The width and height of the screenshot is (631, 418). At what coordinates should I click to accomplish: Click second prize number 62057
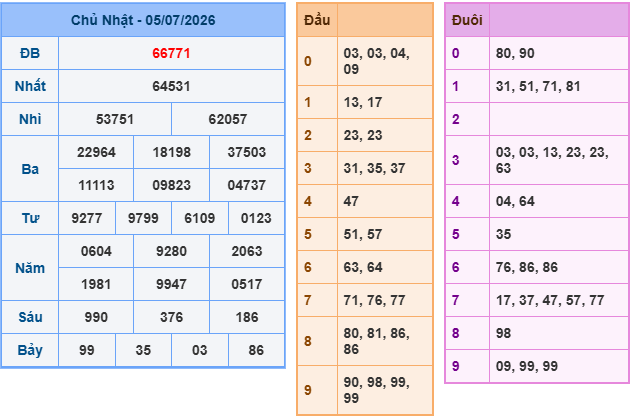228,119
